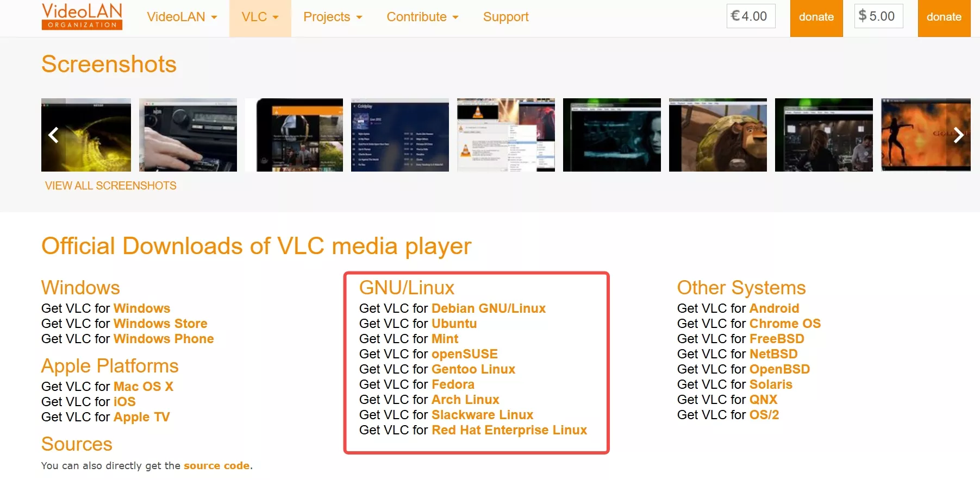The image size is (980, 480).
Task: Get VLC for Mac OS X
Action: 143,387
